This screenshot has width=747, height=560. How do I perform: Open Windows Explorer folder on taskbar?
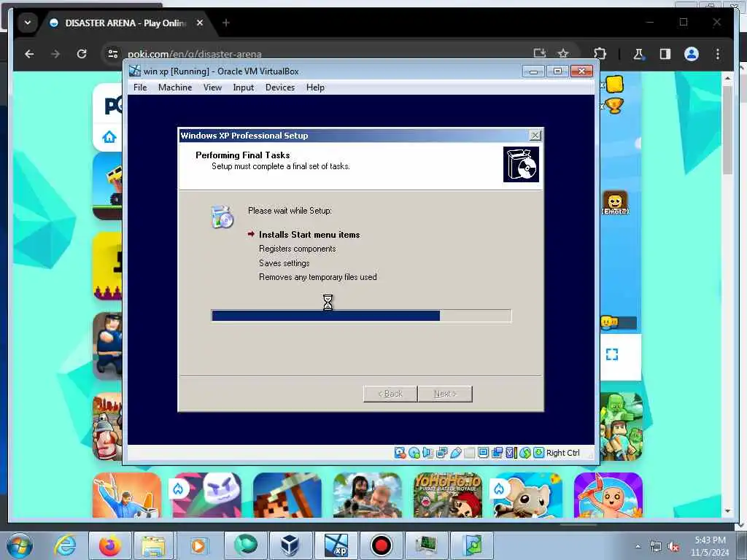(x=153, y=545)
